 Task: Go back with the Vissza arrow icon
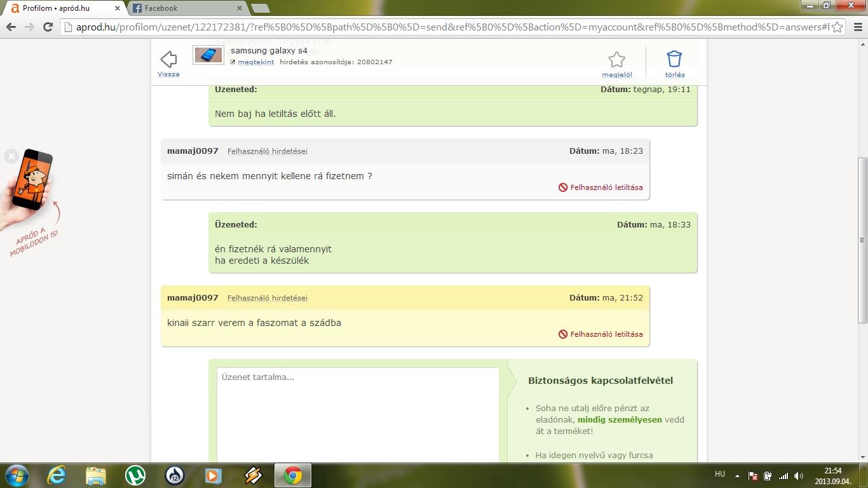click(168, 60)
